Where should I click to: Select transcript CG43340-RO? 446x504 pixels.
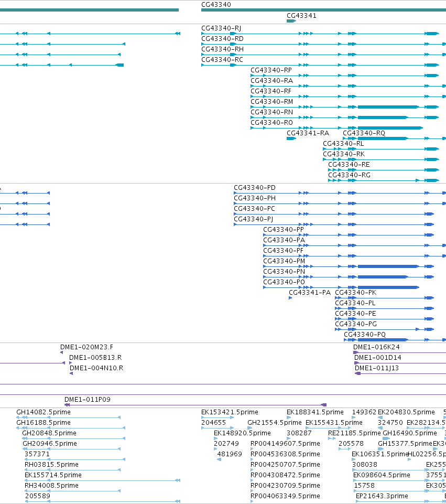tap(271, 123)
